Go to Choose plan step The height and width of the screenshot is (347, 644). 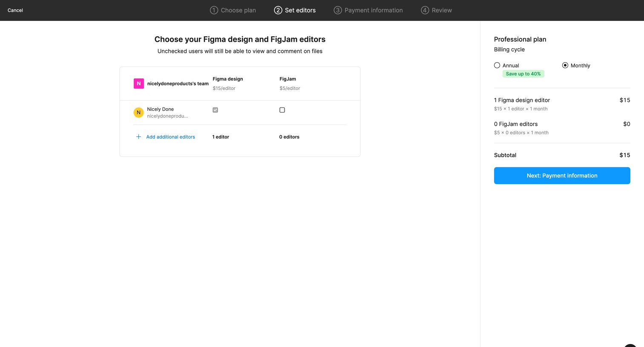[233, 10]
